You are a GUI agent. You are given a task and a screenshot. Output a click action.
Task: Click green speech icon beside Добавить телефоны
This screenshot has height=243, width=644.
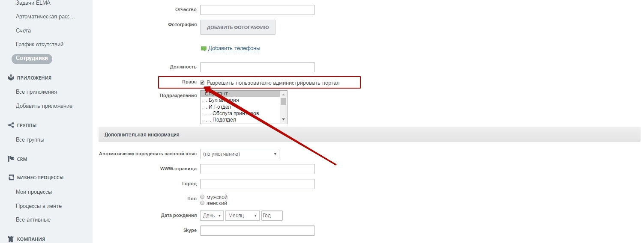(x=204, y=49)
